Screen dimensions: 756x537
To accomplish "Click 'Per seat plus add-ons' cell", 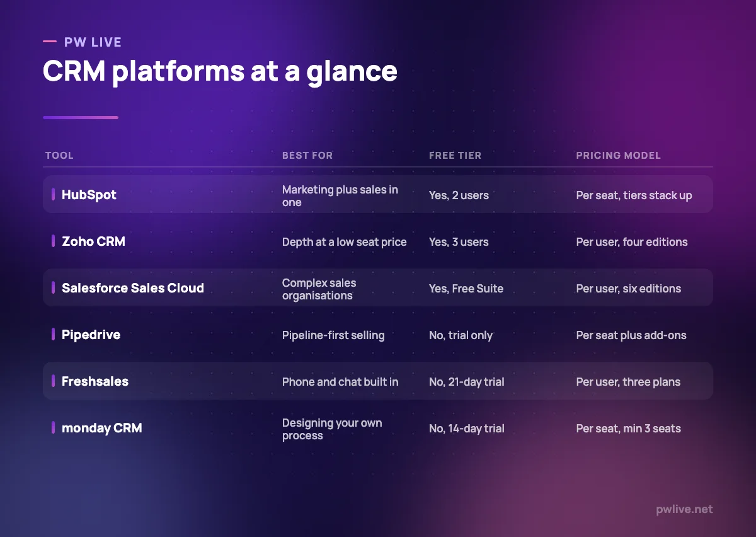I will (x=631, y=335).
